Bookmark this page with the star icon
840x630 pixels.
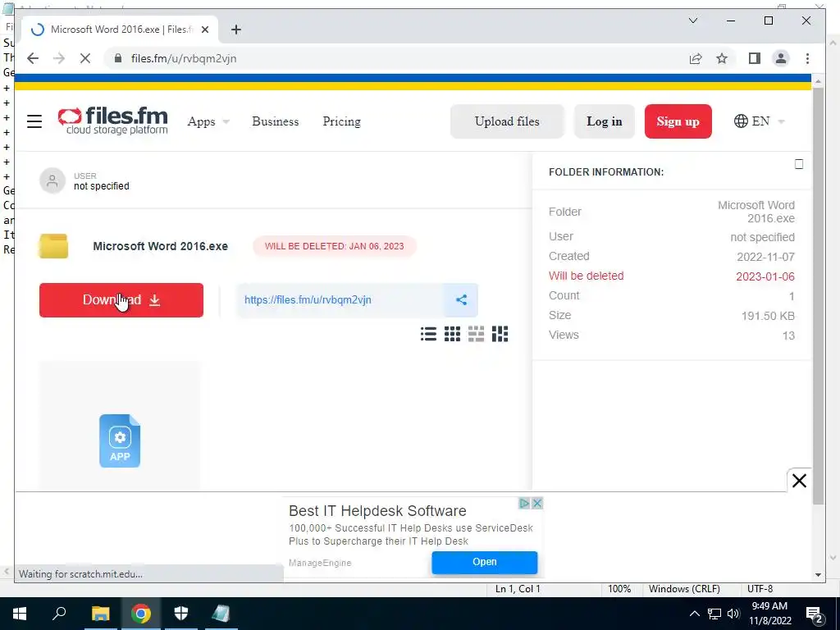(x=722, y=58)
